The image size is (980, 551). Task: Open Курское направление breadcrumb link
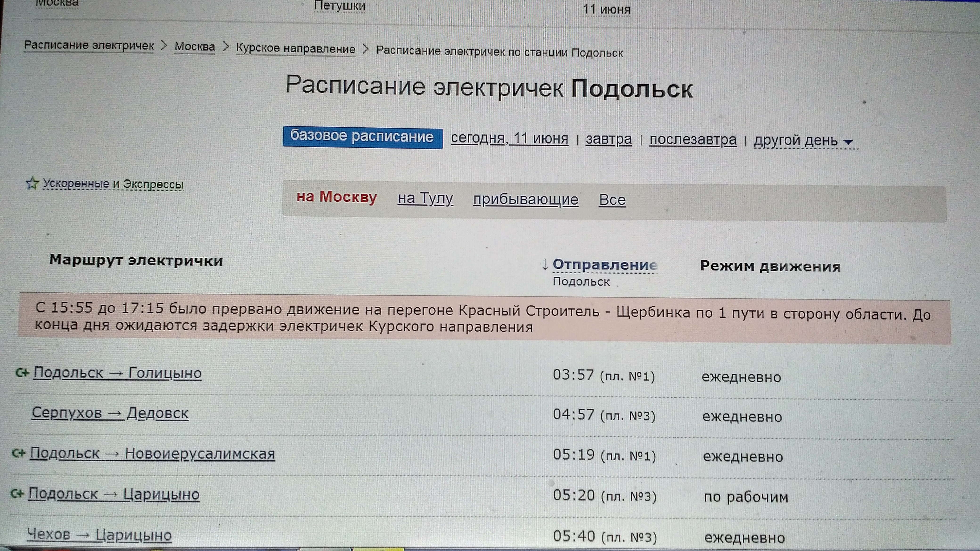pos(295,49)
